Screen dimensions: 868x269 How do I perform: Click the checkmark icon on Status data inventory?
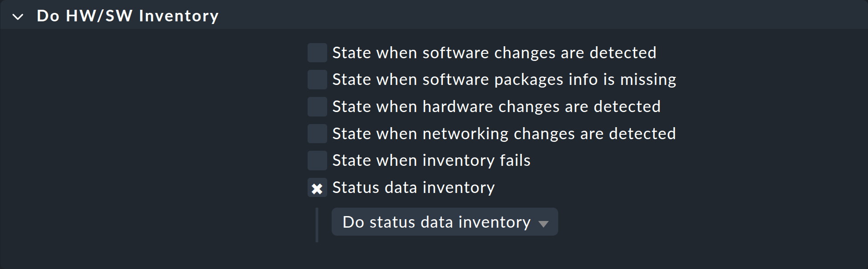point(316,188)
